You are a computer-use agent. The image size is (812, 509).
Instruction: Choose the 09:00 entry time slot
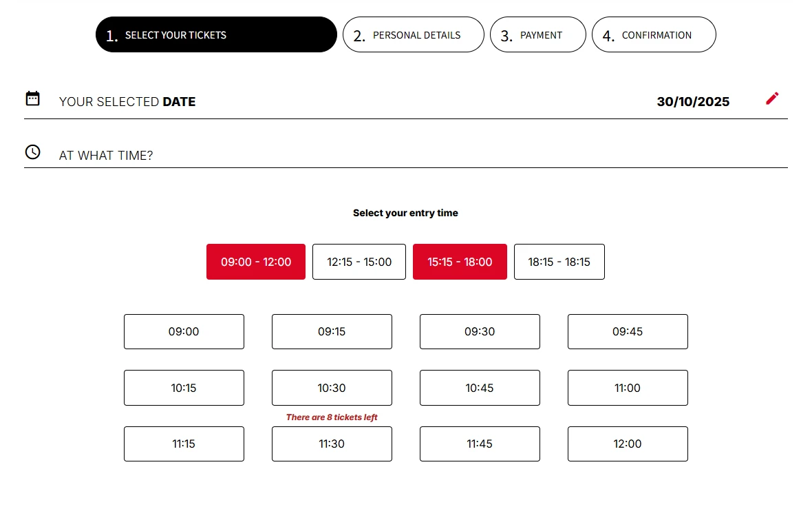click(184, 332)
